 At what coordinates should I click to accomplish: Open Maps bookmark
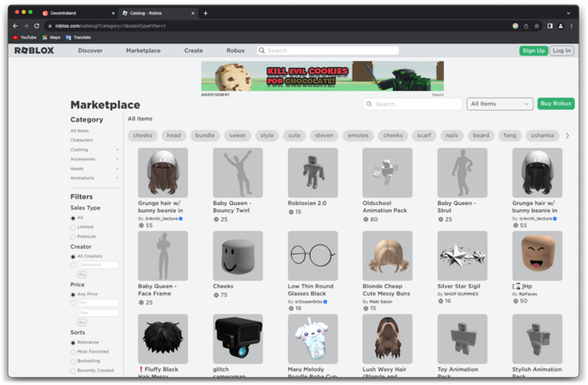52,38
